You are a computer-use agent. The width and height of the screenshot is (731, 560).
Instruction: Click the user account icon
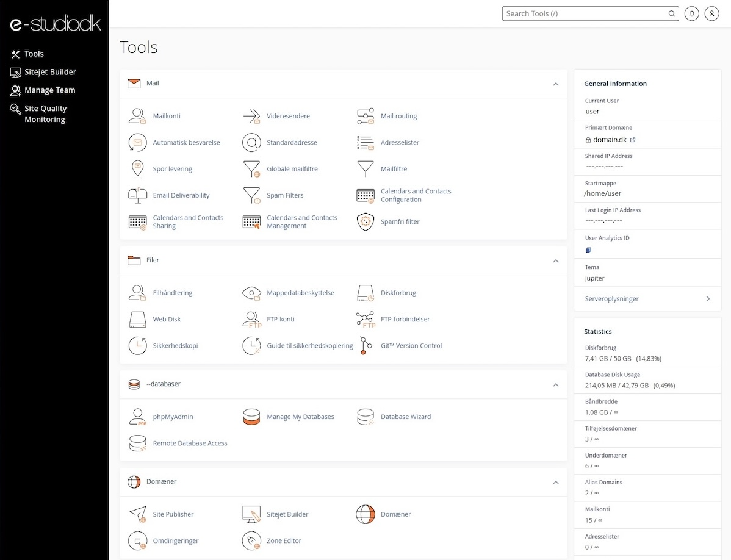711,13
